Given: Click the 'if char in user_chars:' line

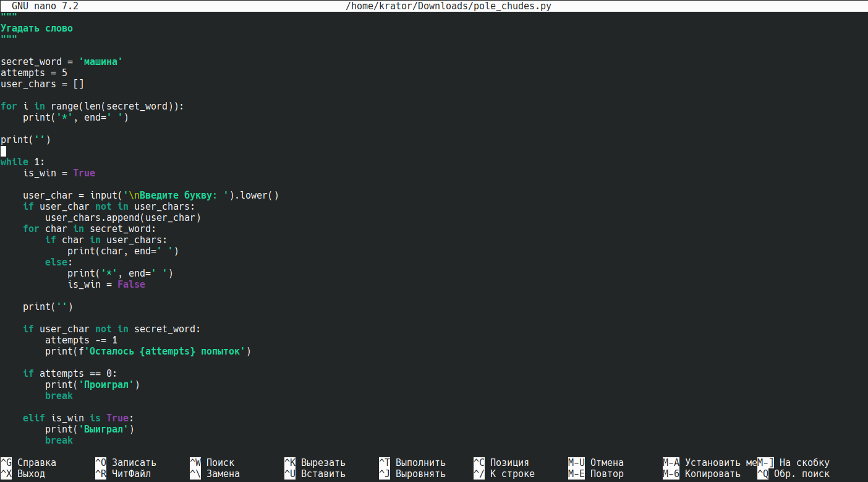Looking at the screenshot, I should tap(106, 240).
